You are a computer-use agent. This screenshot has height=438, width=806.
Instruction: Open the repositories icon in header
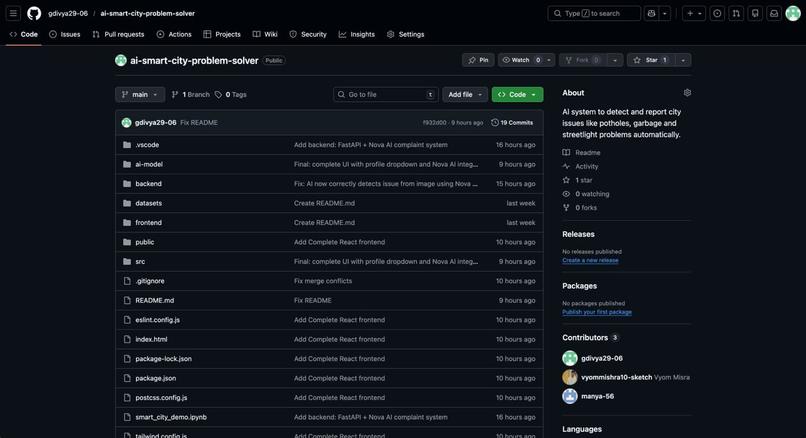click(755, 13)
